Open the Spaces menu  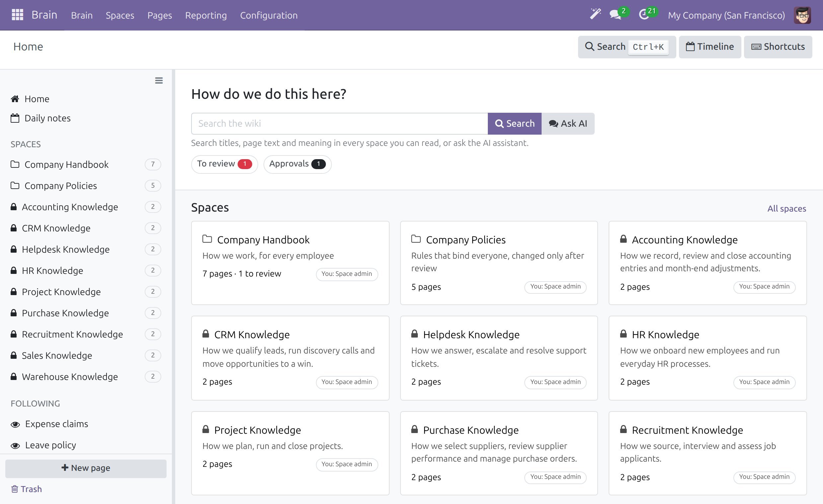point(120,15)
